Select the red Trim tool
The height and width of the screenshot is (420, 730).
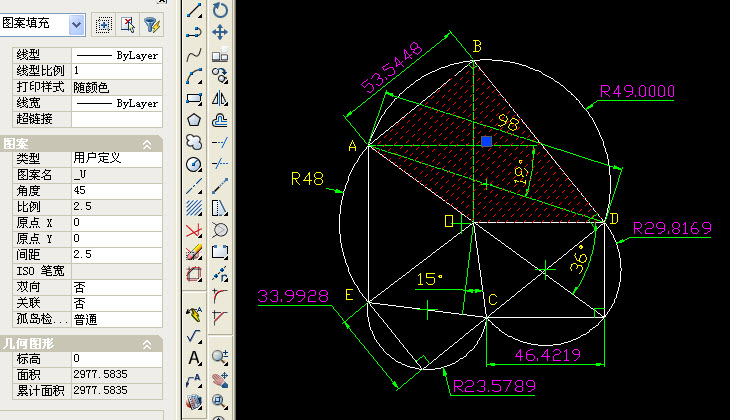(x=194, y=230)
